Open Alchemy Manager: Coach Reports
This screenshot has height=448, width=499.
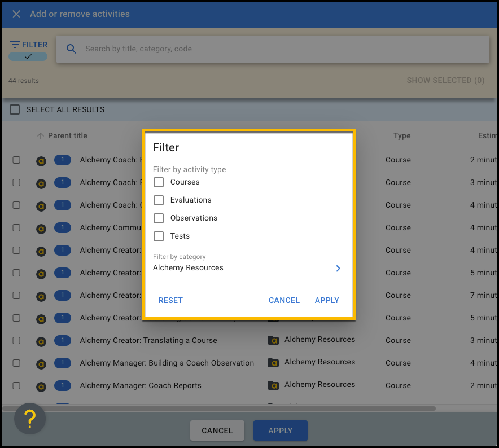pos(141,385)
